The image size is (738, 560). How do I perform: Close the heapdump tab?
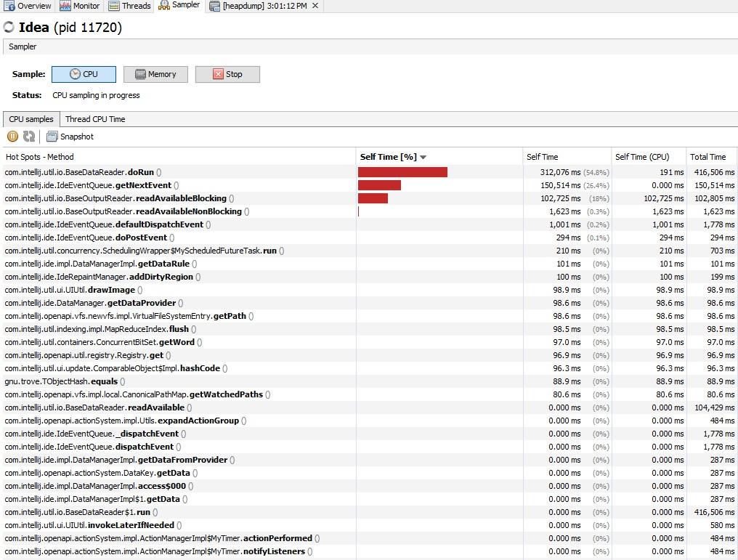[x=315, y=6]
